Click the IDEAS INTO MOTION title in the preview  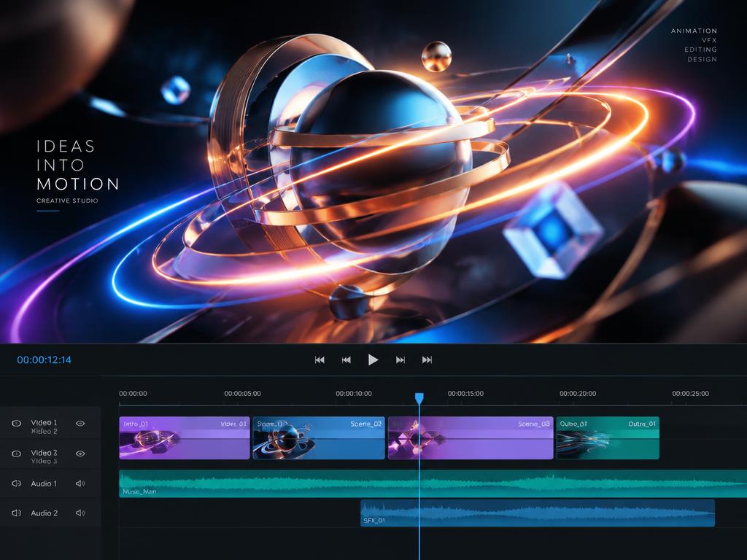point(77,166)
